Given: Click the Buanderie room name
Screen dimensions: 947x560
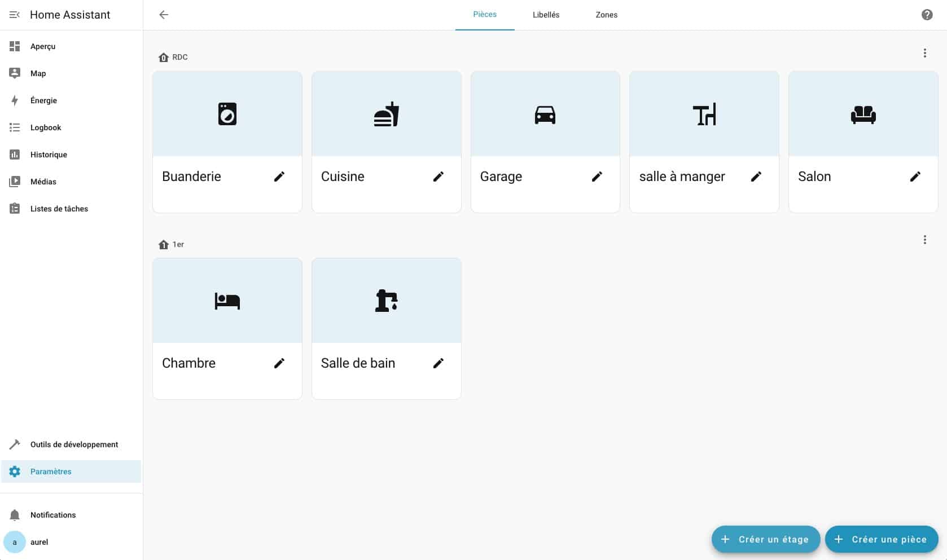Looking at the screenshot, I should (x=191, y=177).
